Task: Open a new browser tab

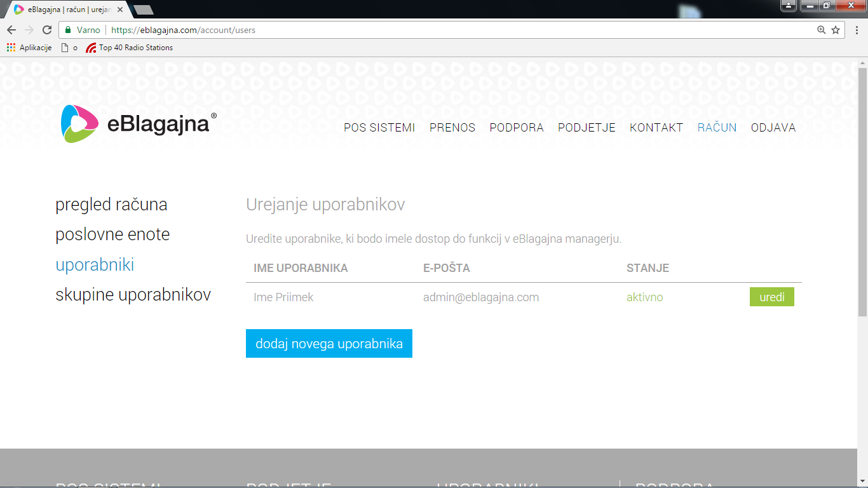Action: click(144, 10)
